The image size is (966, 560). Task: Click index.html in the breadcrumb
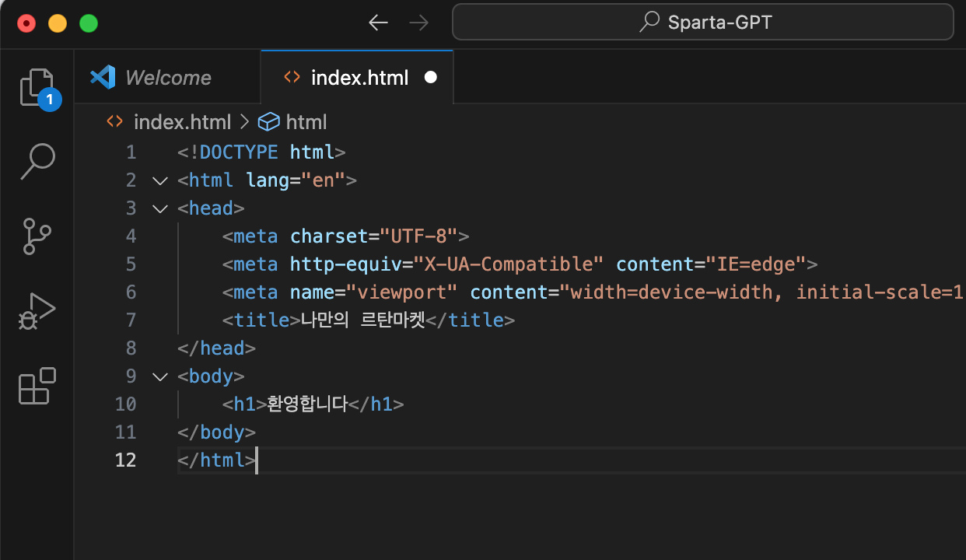coord(182,122)
